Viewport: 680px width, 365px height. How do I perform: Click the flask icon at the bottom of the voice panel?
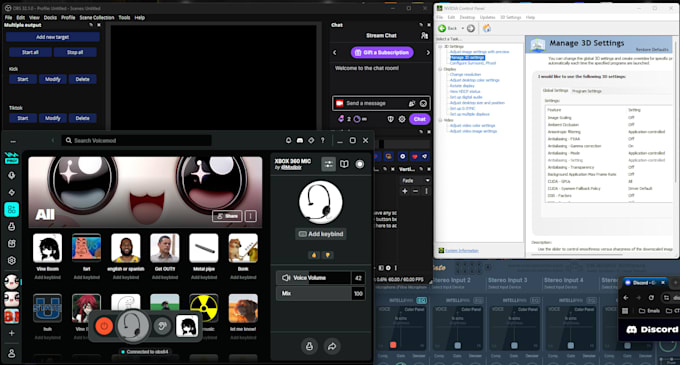pyautogui.click(x=309, y=346)
